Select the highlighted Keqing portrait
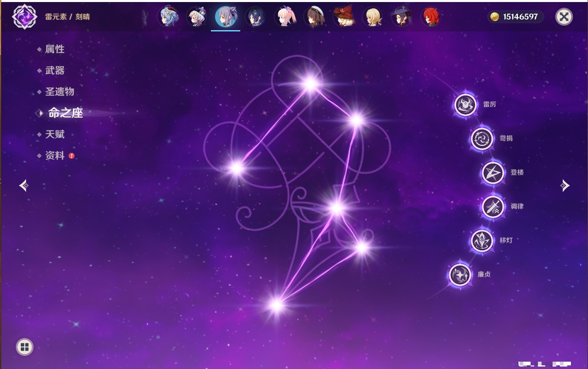The width and height of the screenshot is (588, 369). tap(226, 17)
